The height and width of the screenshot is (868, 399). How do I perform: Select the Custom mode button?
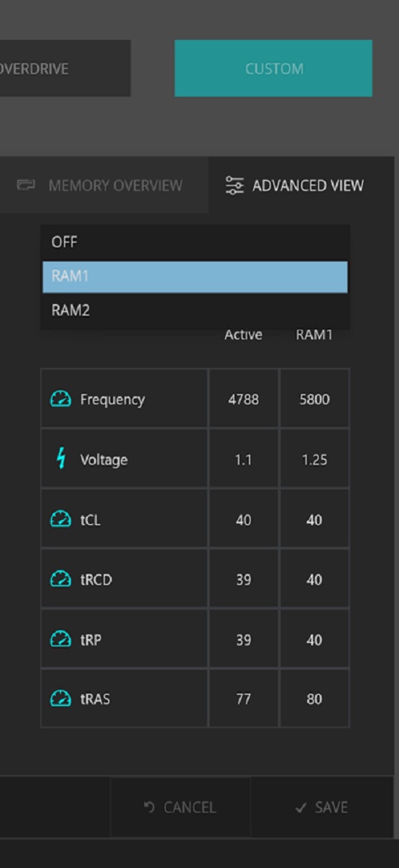pyautogui.click(x=274, y=68)
